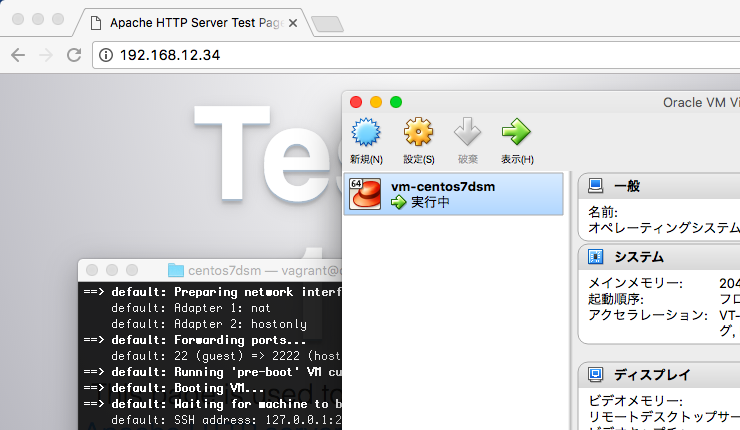
Task: Click the terminal line 'SSH address: 127.0.0.1'
Action: (226, 420)
